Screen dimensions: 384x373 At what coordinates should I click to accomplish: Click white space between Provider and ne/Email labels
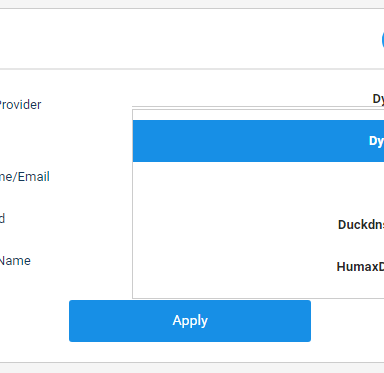[63, 141]
